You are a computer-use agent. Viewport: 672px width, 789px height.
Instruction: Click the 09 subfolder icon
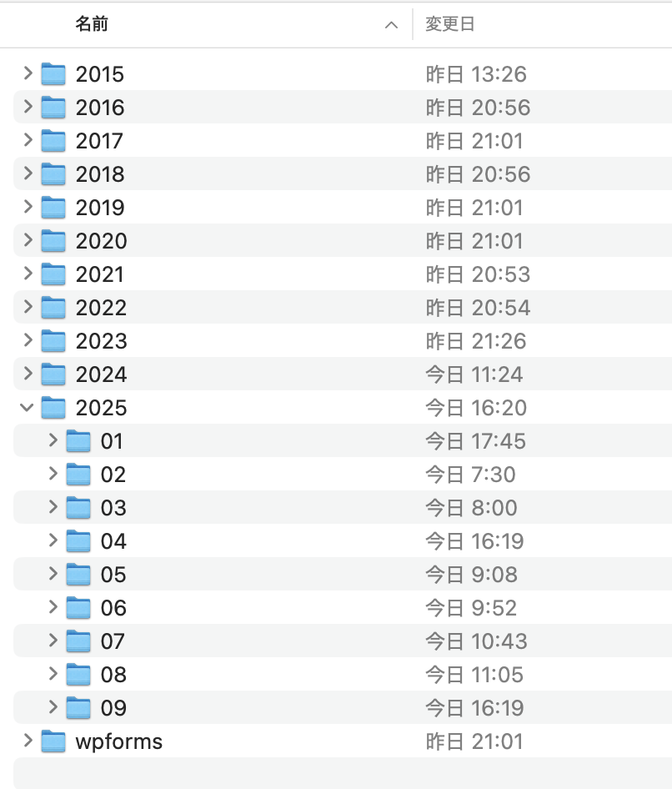point(78,708)
